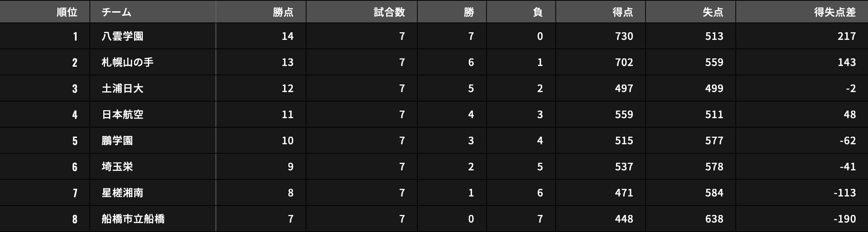The image size is (868, 232).
Task: Select the -190 goal difference cell
Action: tap(844, 219)
